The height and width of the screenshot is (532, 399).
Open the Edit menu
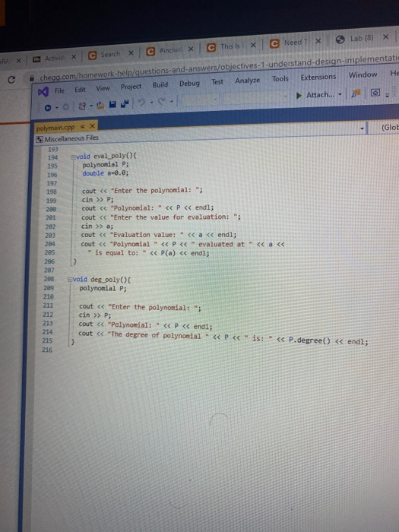tap(80, 90)
